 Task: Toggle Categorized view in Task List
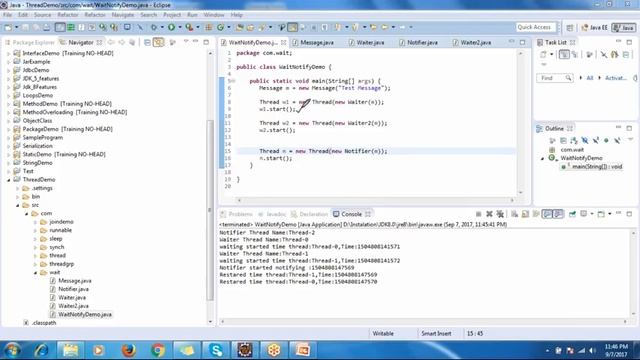pyautogui.click(x=564, y=54)
